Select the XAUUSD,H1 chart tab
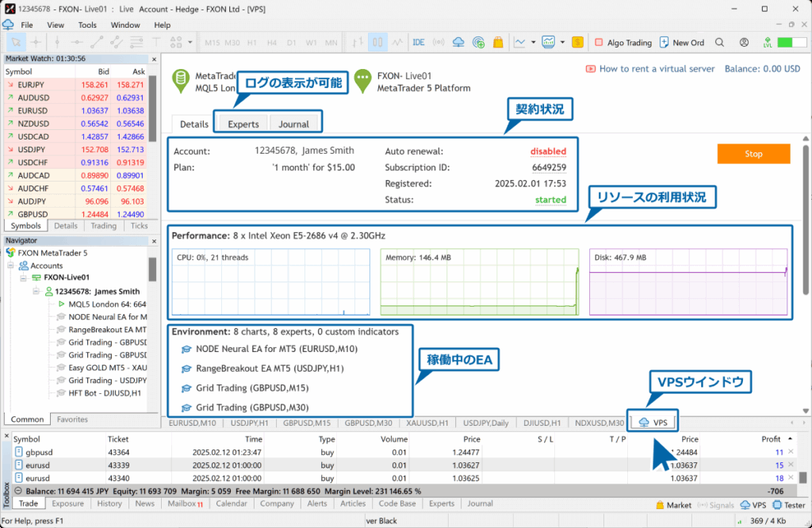 click(x=427, y=423)
